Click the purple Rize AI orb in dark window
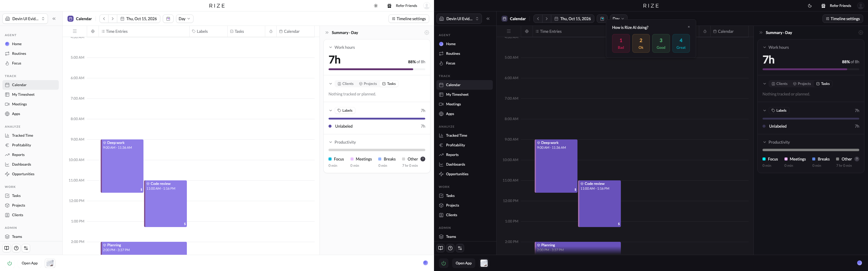Image resolution: width=868 pixels, height=271 pixels. [x=860, y=263]
